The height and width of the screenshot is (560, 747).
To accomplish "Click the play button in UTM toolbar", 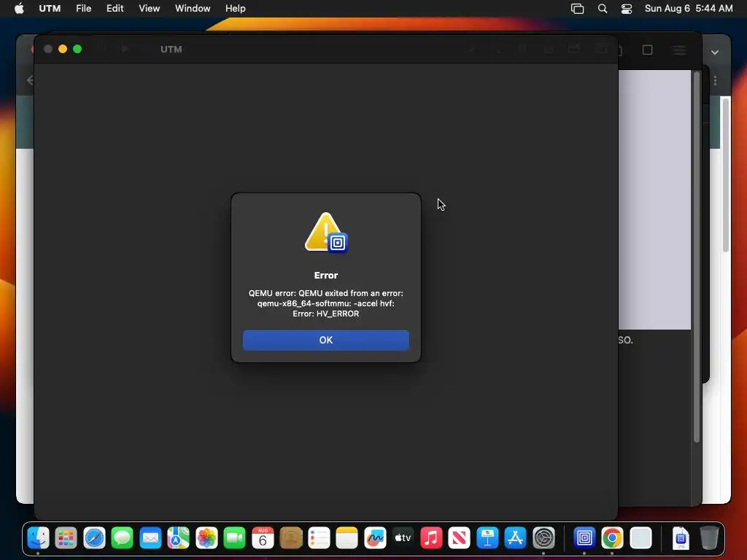I will [x=124, y=49].
